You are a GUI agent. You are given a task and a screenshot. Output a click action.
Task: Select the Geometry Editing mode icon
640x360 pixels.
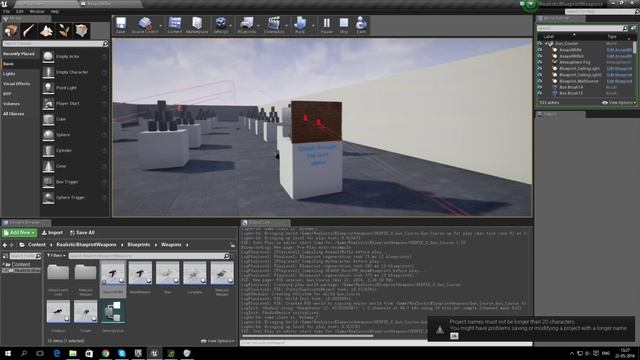pyautogui.click(x=81, y=31)
